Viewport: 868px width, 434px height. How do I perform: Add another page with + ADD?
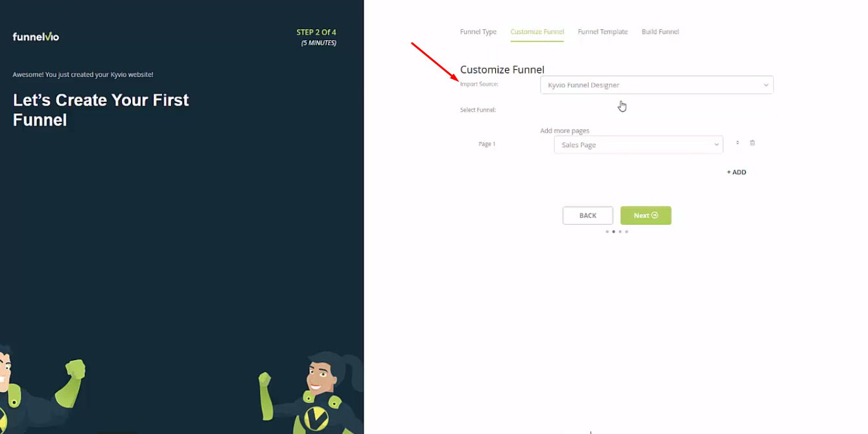[736, 172]
